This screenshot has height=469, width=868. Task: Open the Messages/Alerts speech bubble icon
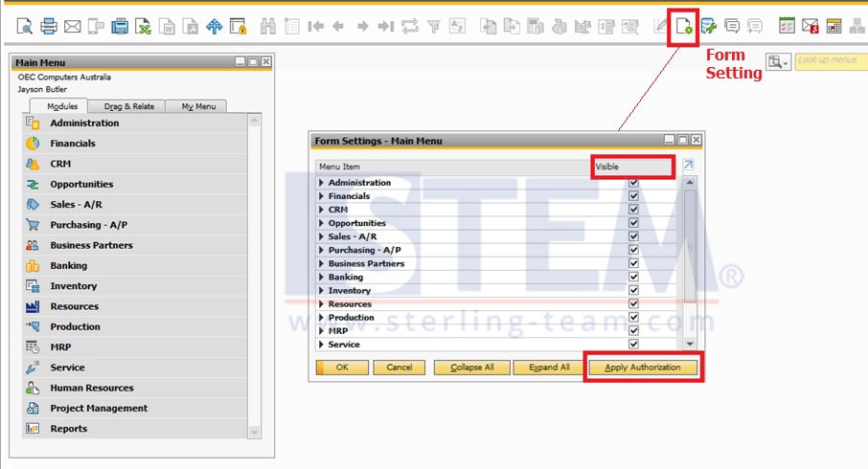pyautogui.click(x=732, y=26)
